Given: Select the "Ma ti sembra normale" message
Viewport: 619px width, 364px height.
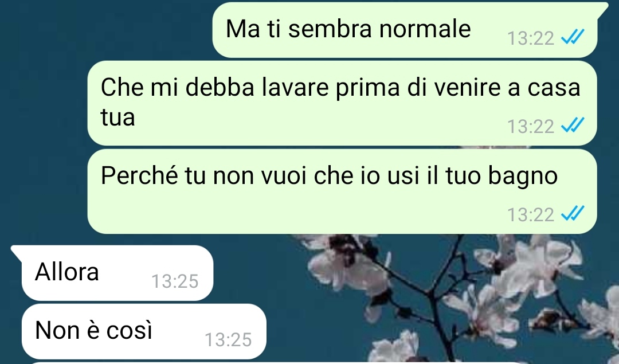Looking at the screenshot, I should tap(405, 30).
